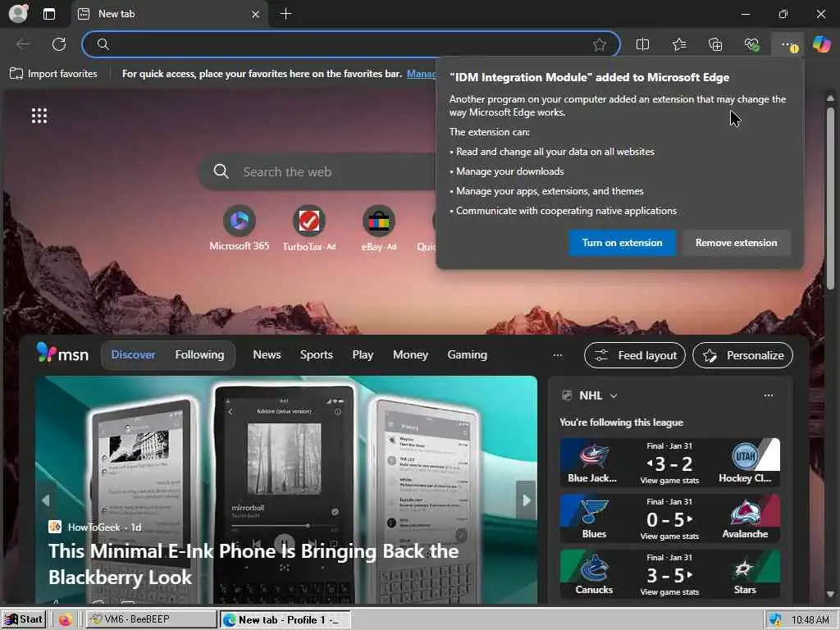Click the scrollbar down arrow
The width and height of the screenshot is (840, 630).
(830, 594)
